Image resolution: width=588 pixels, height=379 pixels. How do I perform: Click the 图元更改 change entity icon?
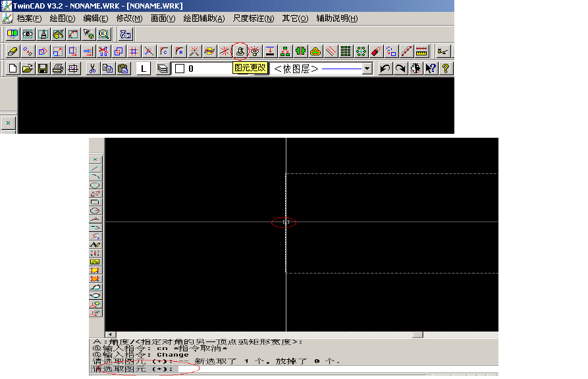(240, 51)
